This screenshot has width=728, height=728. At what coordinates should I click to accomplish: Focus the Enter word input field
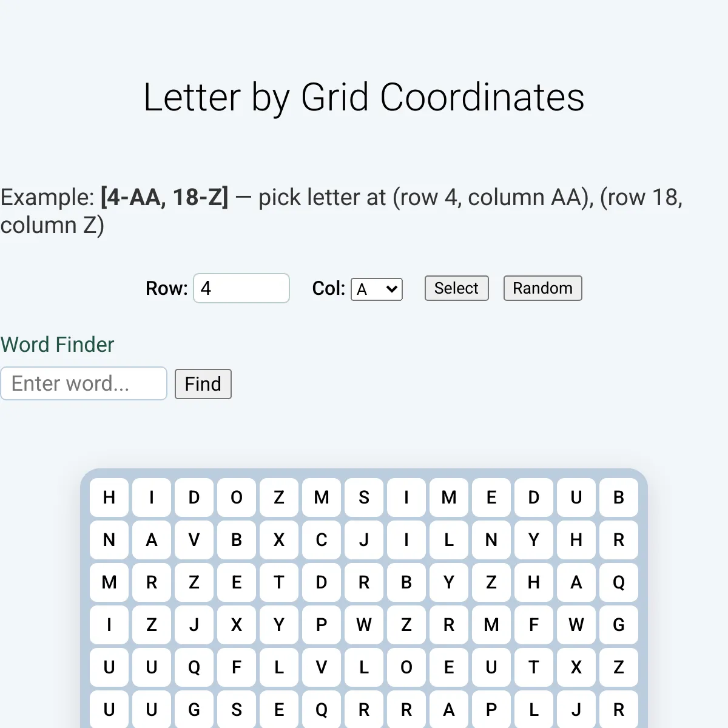tap(84, 383)
